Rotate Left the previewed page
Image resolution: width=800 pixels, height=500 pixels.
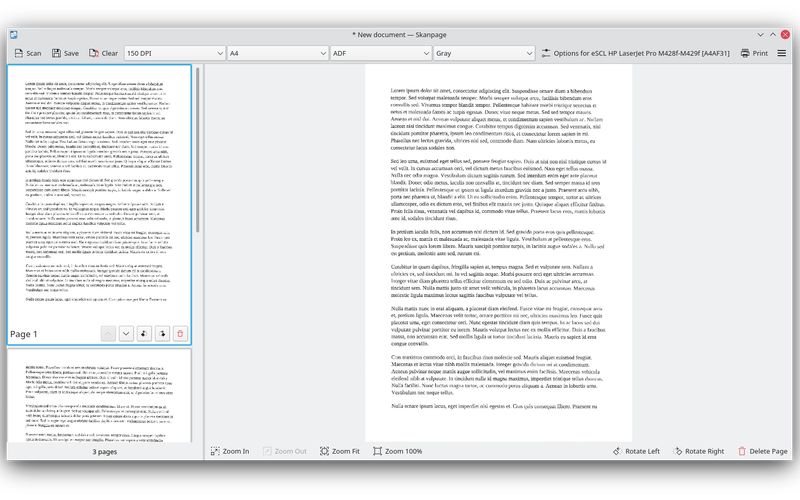[636, 451]
